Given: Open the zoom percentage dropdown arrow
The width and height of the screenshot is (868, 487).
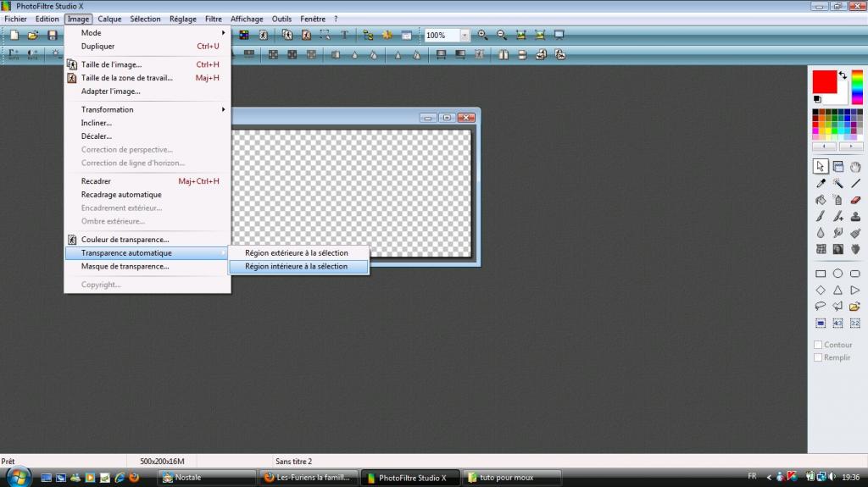Looking at the screenshot, I should pos(465,35).
